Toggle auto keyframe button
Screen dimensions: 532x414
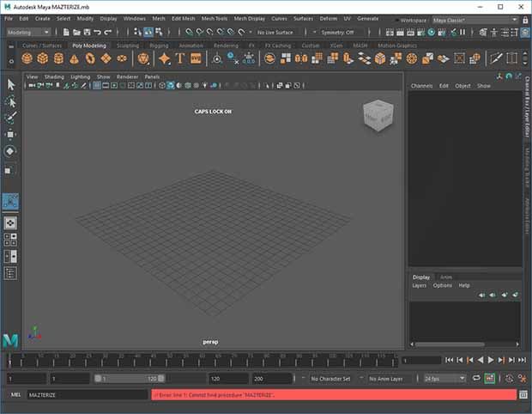[490, 378]
